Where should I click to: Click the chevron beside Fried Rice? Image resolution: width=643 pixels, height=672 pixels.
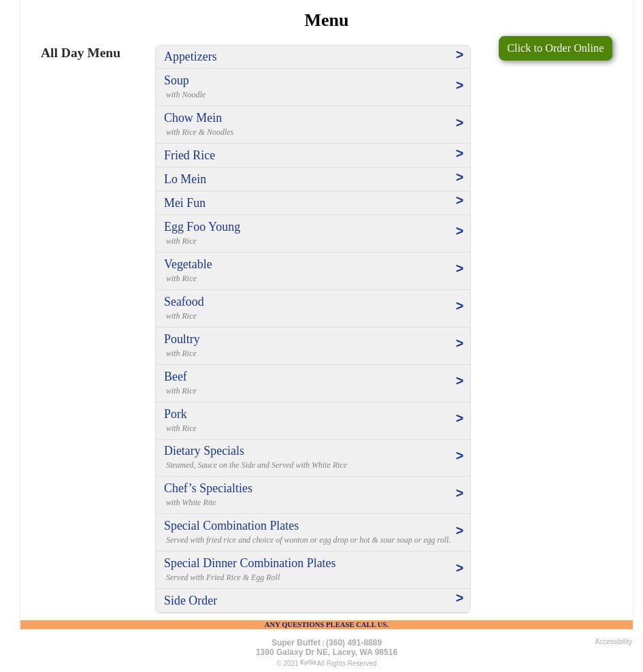click(x=459, y=154)
